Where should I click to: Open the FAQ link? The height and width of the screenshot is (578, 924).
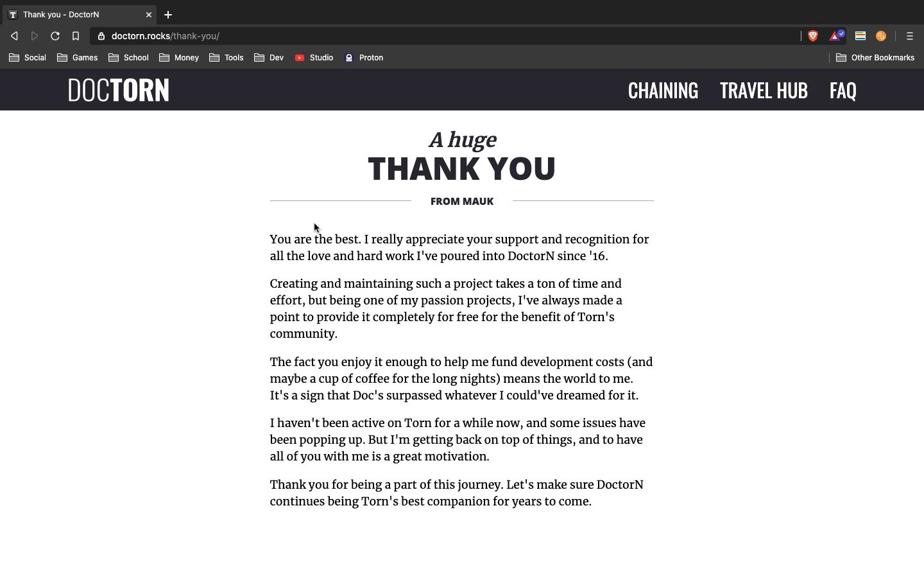coord(843,91)
